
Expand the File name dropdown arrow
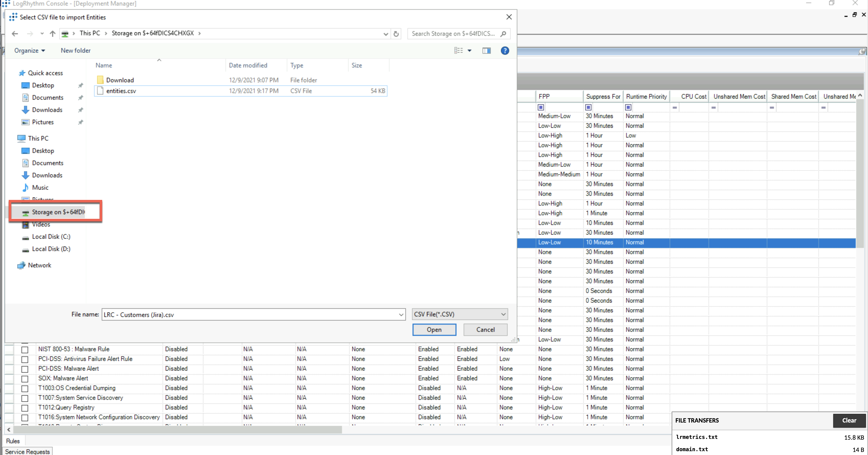[401, 314]
